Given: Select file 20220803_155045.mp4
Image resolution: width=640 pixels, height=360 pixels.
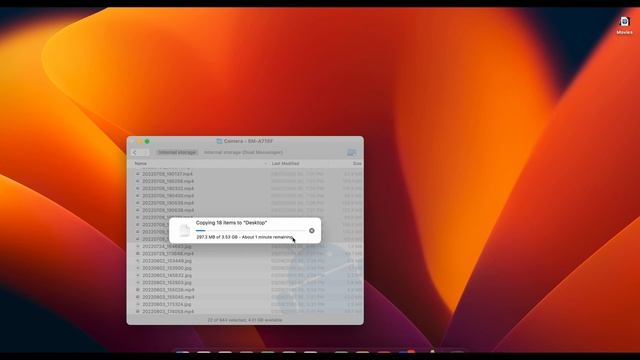Looking at the screenshot, I should pos(168,297).
